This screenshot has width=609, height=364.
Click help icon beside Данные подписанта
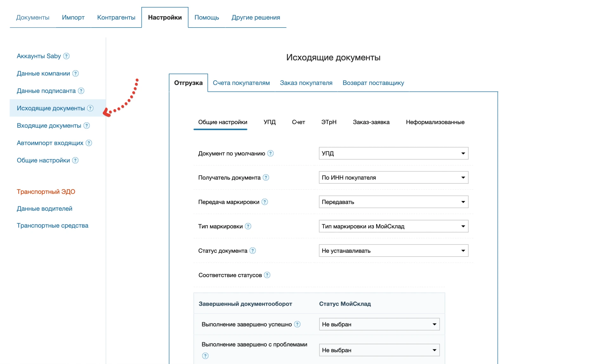[x=81, y=91]
